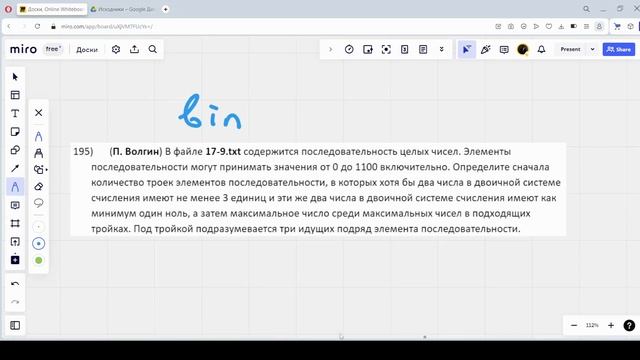Pick the thin white pen preset
640x360 pixels.
(x=39, y=227)
